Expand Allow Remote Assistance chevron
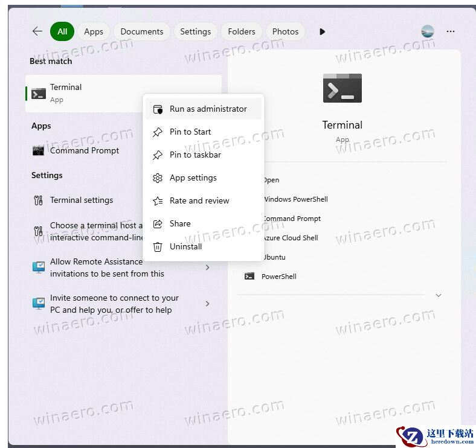 pos(207,267)
